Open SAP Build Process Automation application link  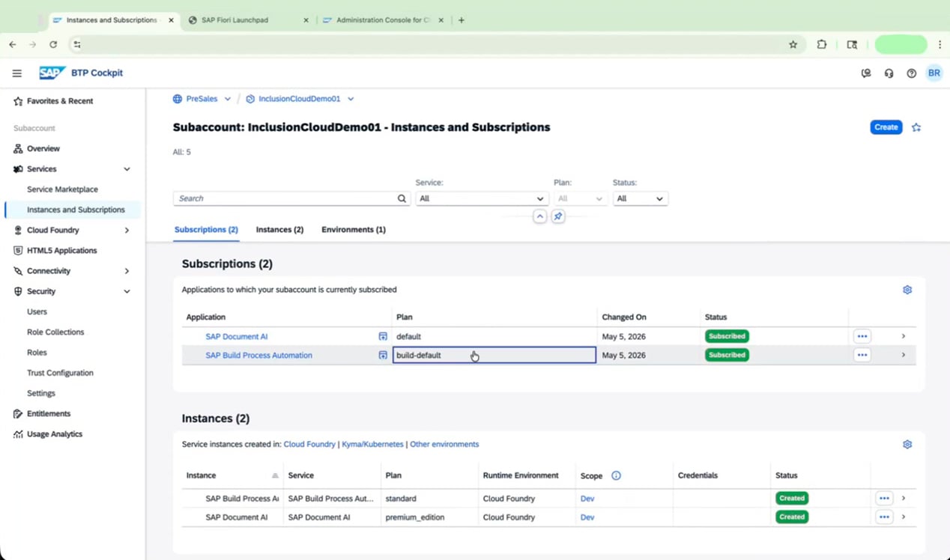click(258, 356)
